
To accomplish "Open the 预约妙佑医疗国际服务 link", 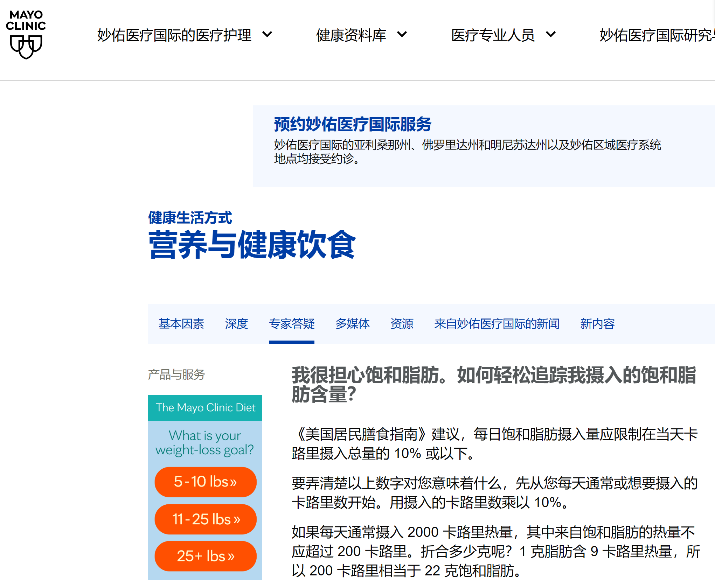I will coord(352,125).
